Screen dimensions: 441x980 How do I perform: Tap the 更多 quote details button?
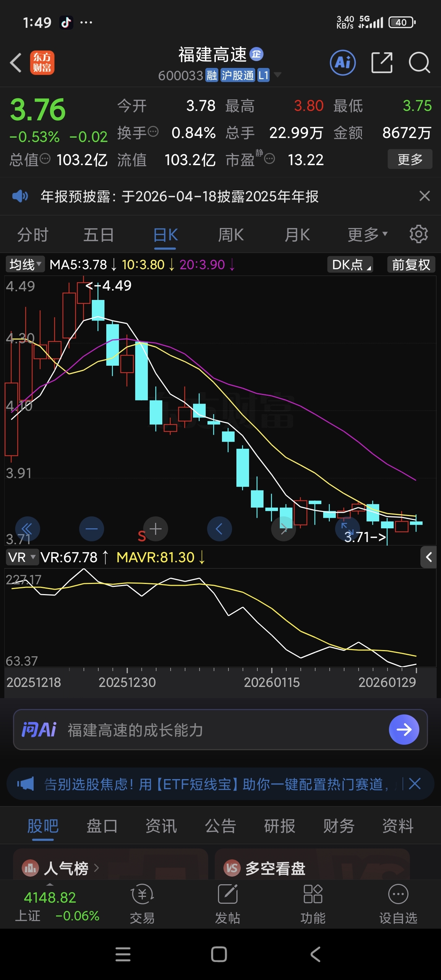click(410, 159)
